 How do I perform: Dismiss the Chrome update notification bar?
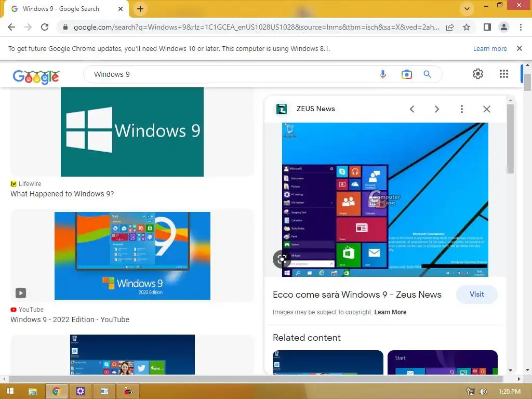pos(520,48)
